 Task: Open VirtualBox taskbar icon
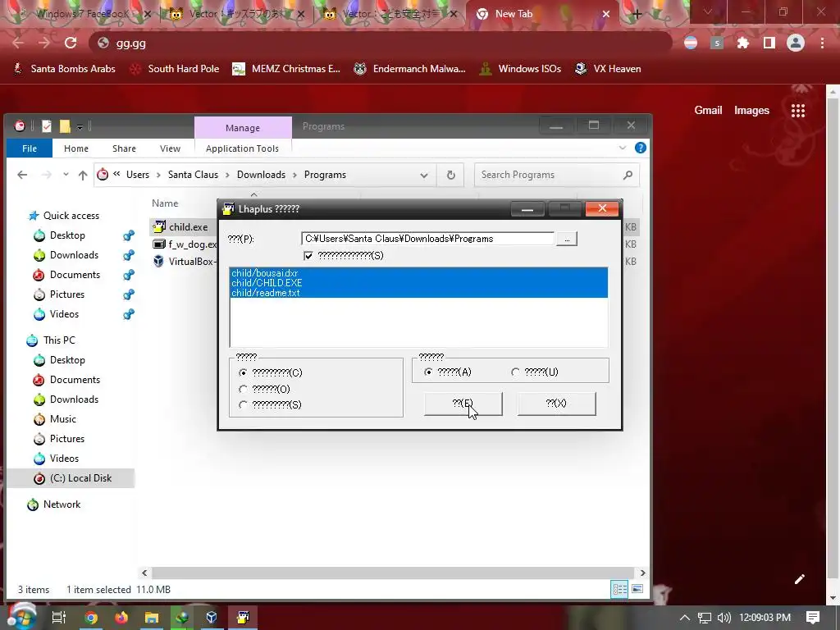pyautogui.click(x=212, y=618)
